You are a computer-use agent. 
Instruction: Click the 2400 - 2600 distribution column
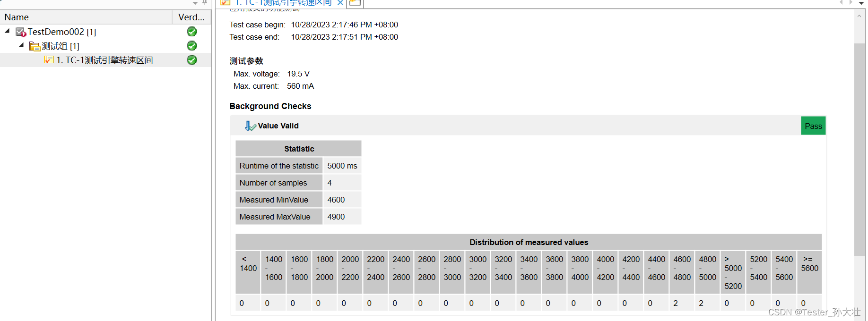click(x=401, y=272)
